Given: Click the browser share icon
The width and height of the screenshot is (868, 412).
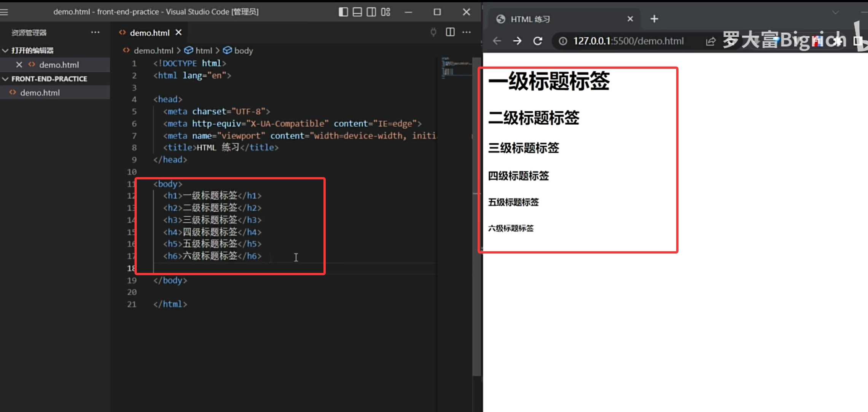Looking at the screenshot, I should point(710,41).
